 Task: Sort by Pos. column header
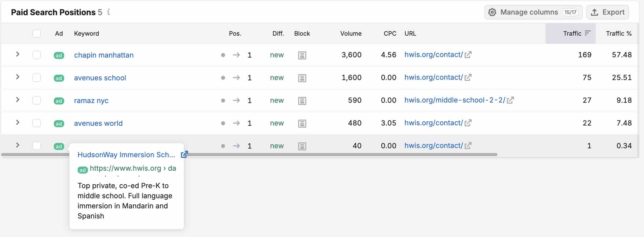point(235,33)
